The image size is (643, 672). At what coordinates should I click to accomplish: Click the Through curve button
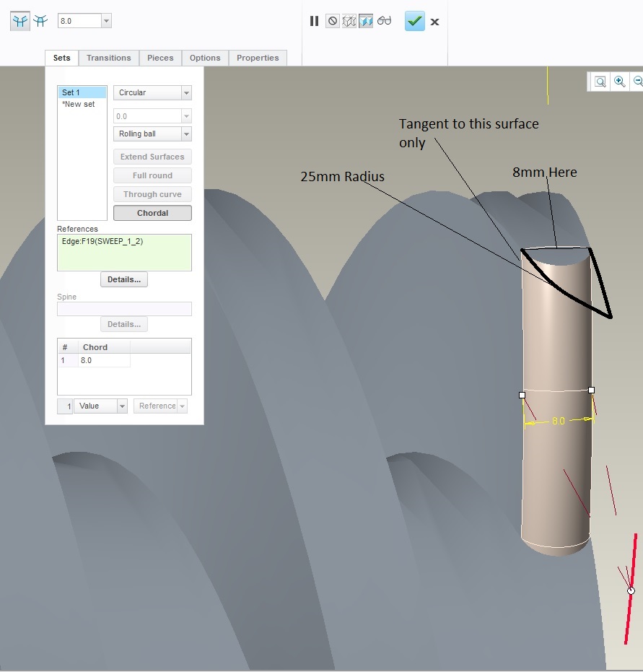[x=152, y=195]
